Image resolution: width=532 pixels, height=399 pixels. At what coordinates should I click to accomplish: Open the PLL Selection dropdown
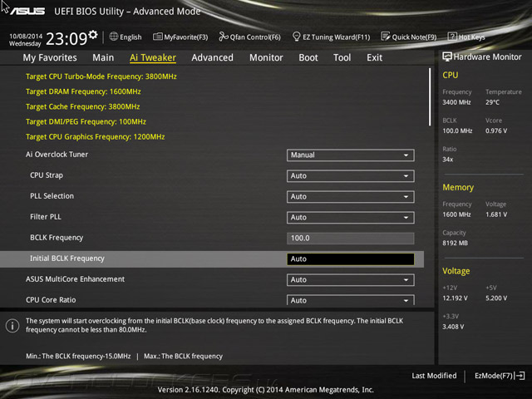click(351, 196)
